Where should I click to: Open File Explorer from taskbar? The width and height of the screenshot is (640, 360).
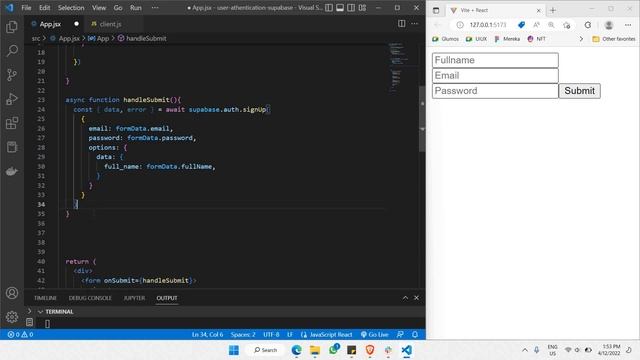click(315, 350)
